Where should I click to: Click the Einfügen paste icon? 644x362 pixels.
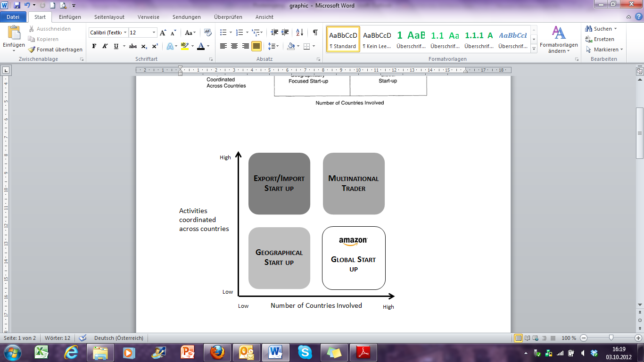pos(14,33)
